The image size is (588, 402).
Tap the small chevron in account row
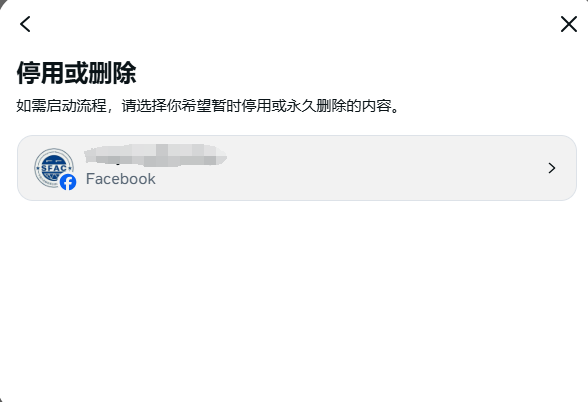tap(552, 168)
